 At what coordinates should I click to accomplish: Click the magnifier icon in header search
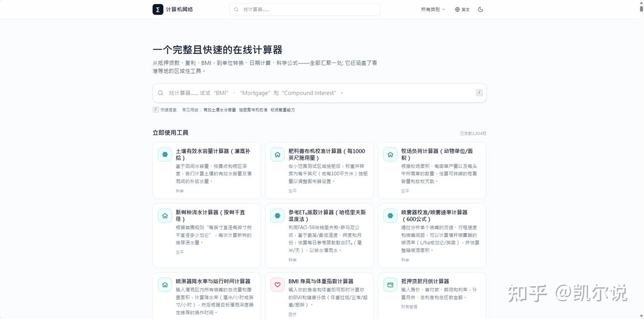237,9
